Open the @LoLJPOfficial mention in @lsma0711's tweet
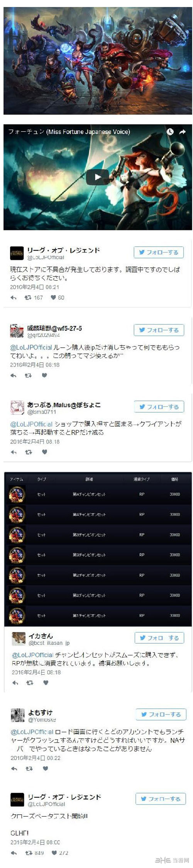The width and height of the screenshot is (193, 868). pos(32,424)
